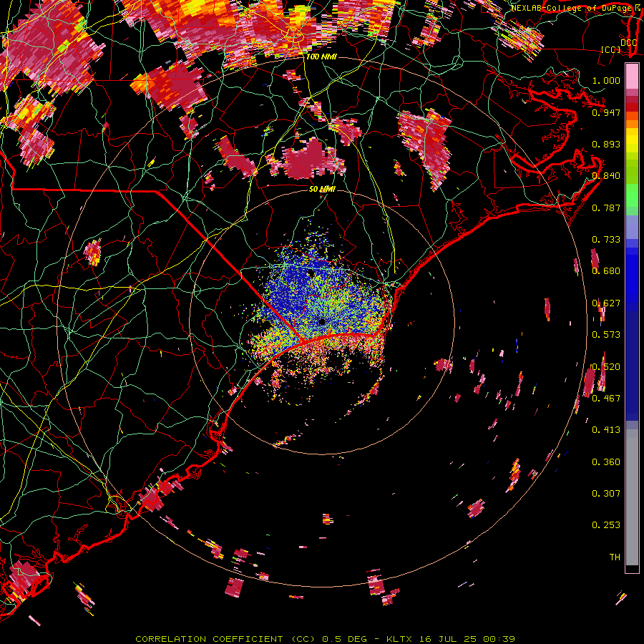Viewport: 644px width, 644px height.
Task: Click the "0.307" scale value
Action: pyautogui.click(x=606, y=493)
